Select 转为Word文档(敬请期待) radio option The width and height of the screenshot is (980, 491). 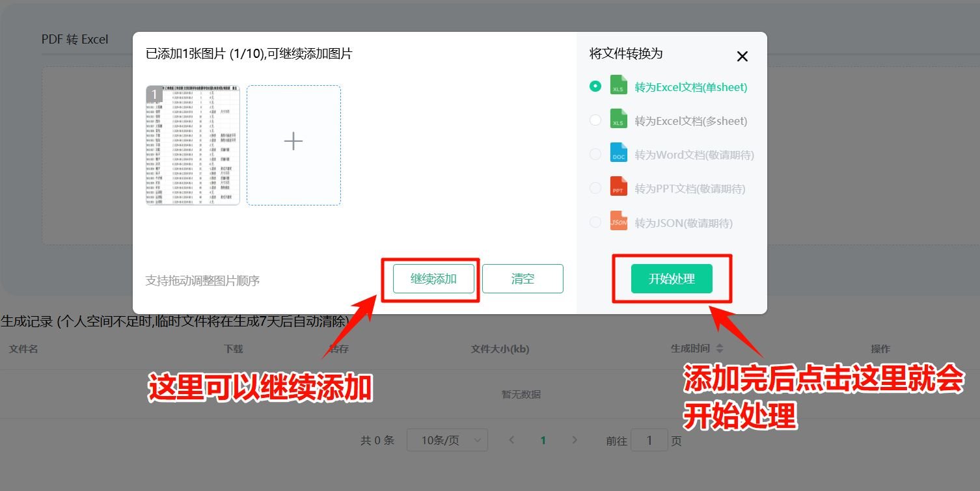click(x=595, y=153)
